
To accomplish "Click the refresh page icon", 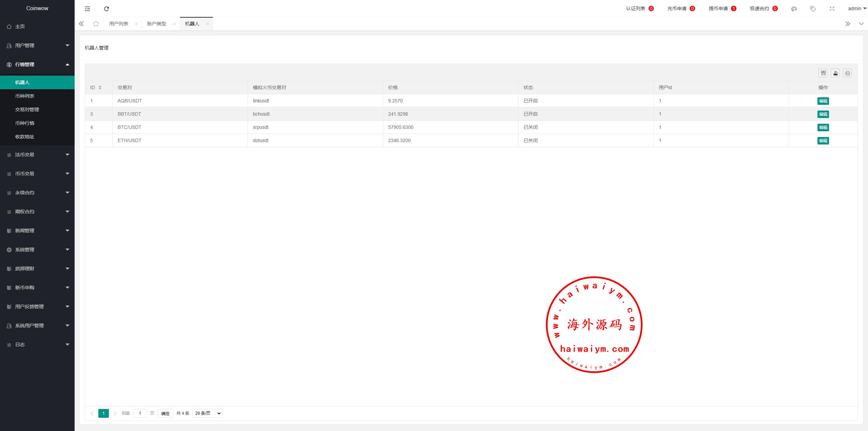I will pos(106,8).
